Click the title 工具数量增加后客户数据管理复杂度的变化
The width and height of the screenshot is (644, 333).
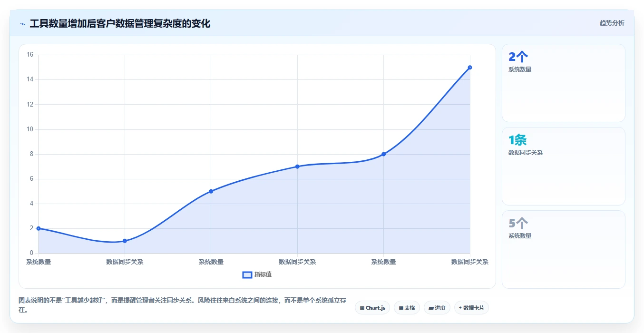pos(120,23)
